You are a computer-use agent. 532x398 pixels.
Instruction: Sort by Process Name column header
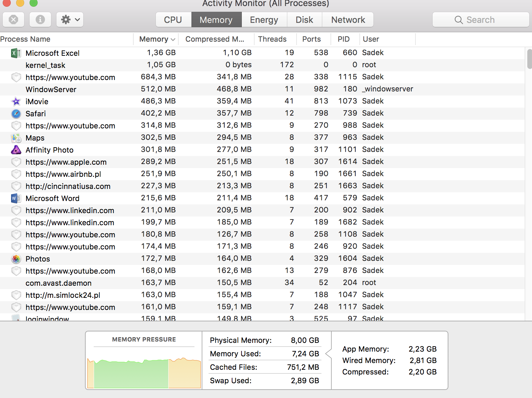tap(66, 39)
